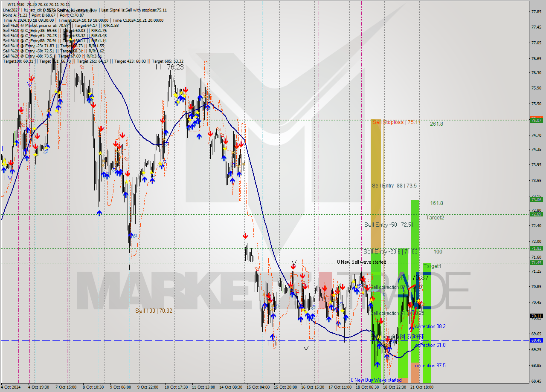Screen dimensions: 546x392
Task: Click the '21 Oct 18:00' time label
Action: click(x=421, y=387)
